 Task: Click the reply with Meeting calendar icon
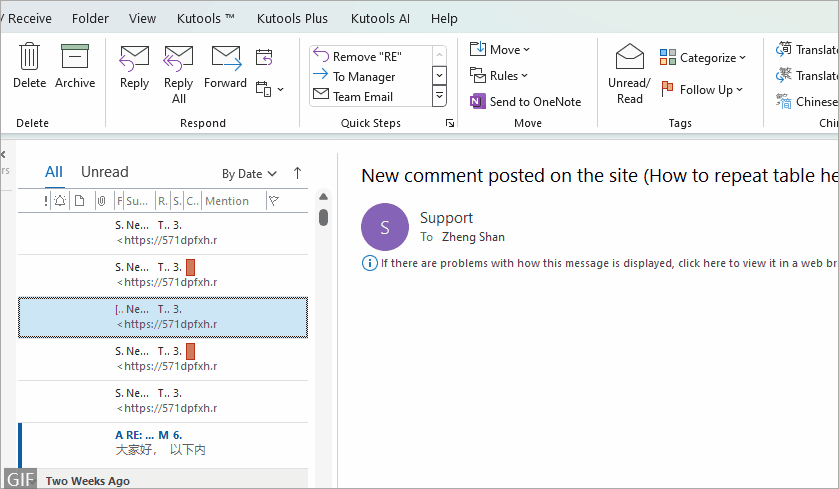[264, 57]
